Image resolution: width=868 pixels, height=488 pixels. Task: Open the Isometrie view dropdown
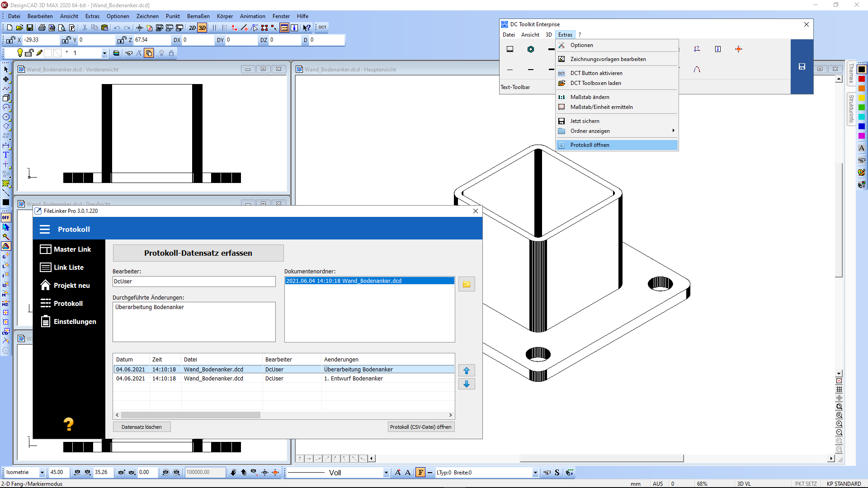(42, 473)
